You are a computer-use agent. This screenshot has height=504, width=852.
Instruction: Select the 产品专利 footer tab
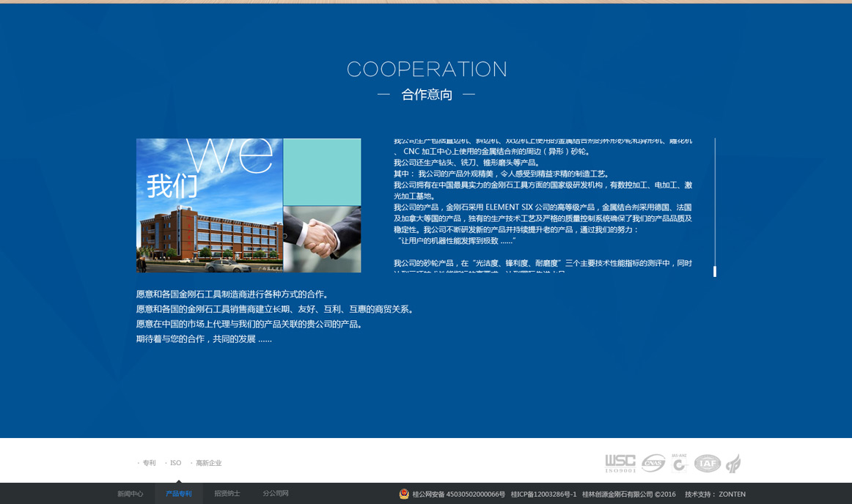[179, 494]
